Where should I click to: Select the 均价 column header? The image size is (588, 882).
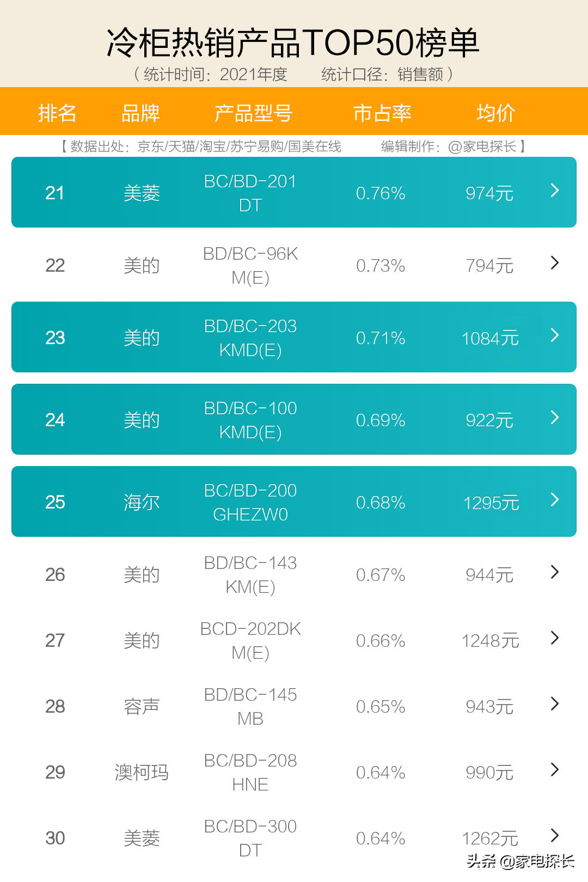point(495,113)
